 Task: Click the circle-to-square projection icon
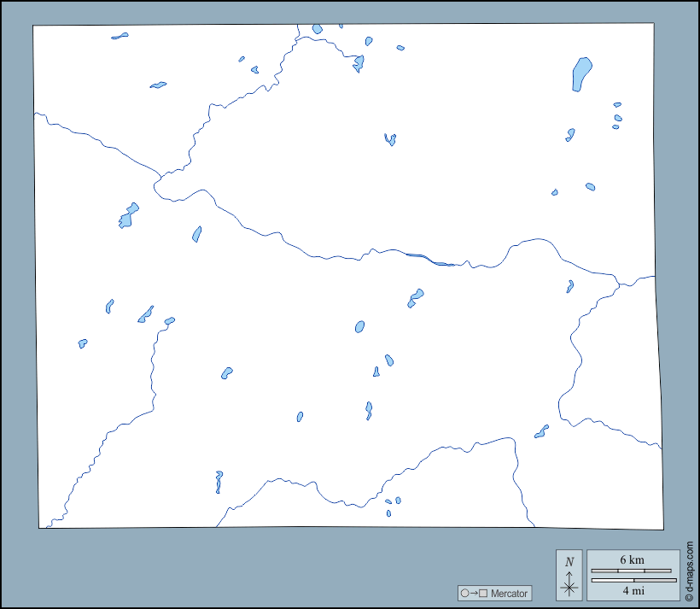click(x=474, y=594)
